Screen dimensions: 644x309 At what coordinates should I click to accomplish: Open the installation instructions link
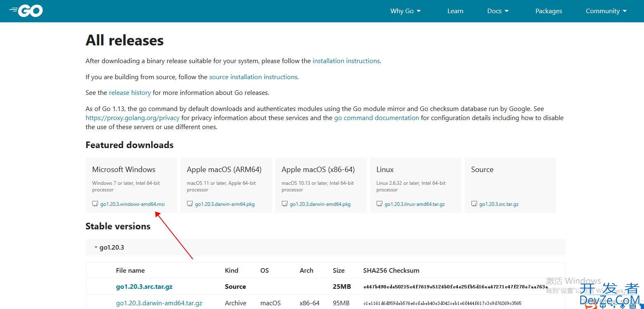point(346,61)
